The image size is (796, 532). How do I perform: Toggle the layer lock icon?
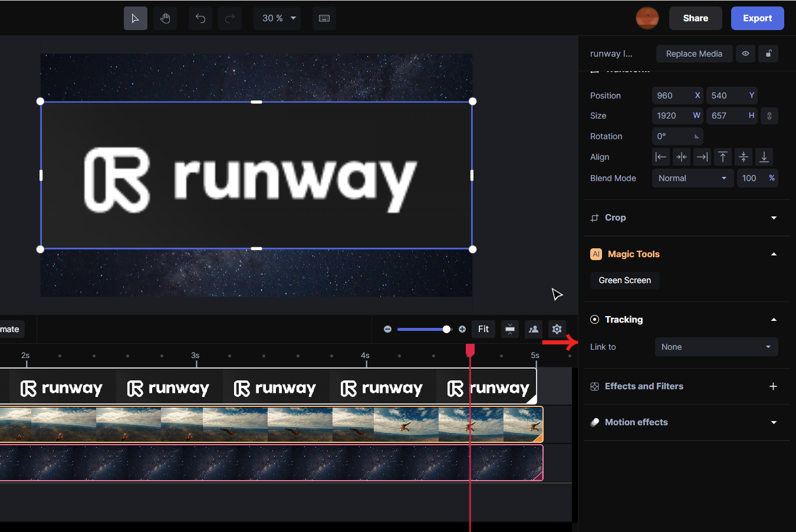point(768,54)
